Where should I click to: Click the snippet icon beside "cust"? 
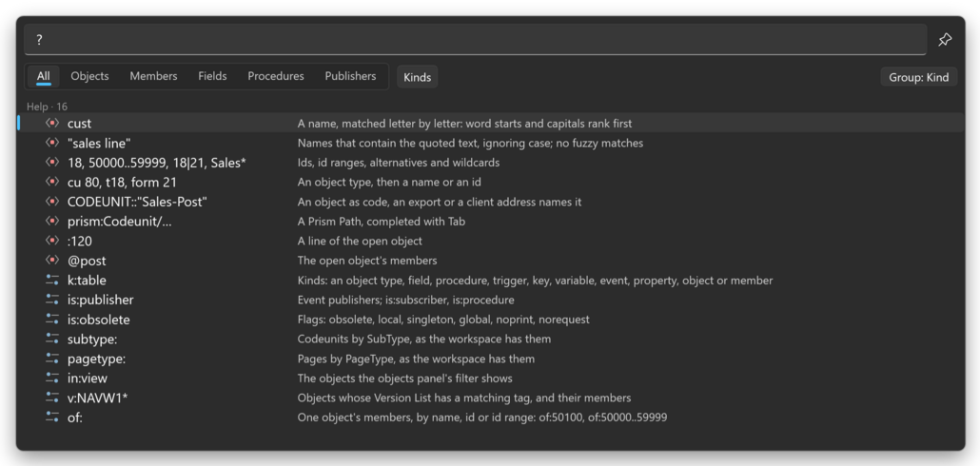[x=52, y=123]
